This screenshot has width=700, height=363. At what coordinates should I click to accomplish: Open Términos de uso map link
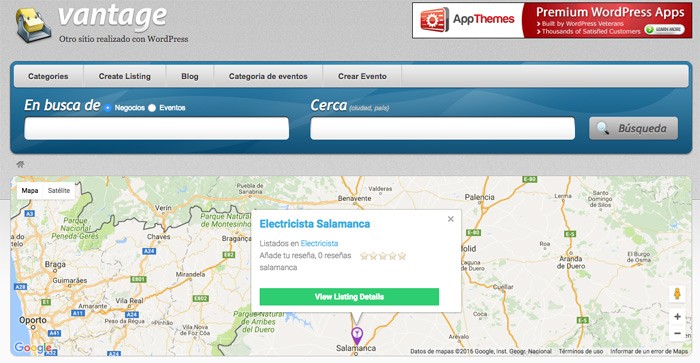581,351
